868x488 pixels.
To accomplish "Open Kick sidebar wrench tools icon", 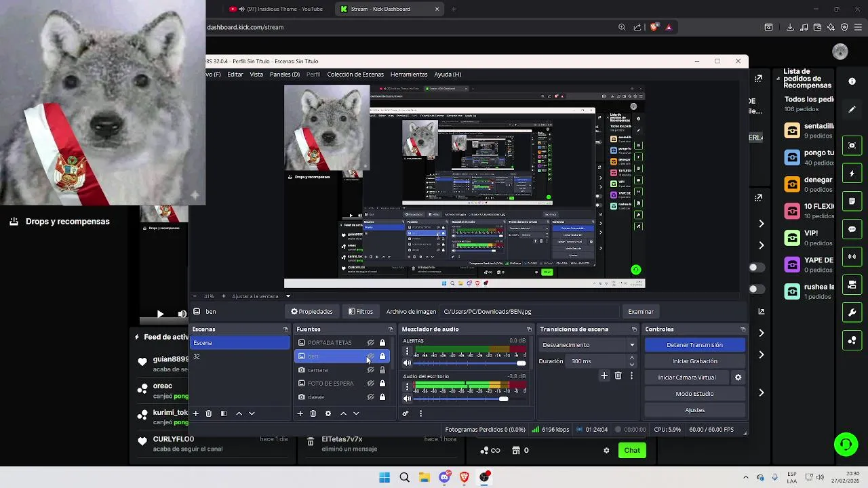I will click(x=852, y=312).
